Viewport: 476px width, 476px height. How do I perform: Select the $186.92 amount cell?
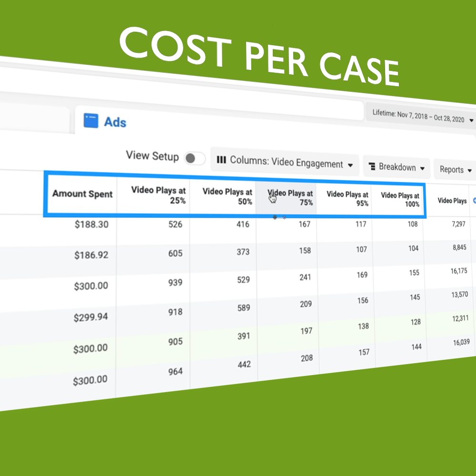click(x=91, y=255)
